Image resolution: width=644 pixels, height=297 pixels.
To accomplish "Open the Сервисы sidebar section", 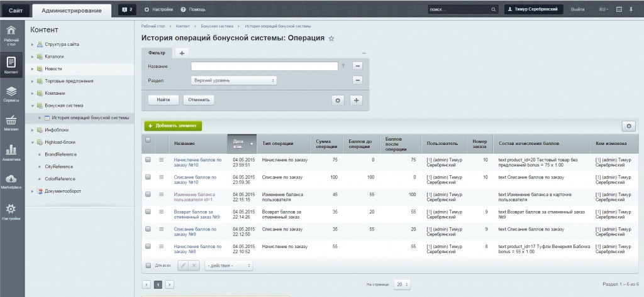I will tap(11, 94).
